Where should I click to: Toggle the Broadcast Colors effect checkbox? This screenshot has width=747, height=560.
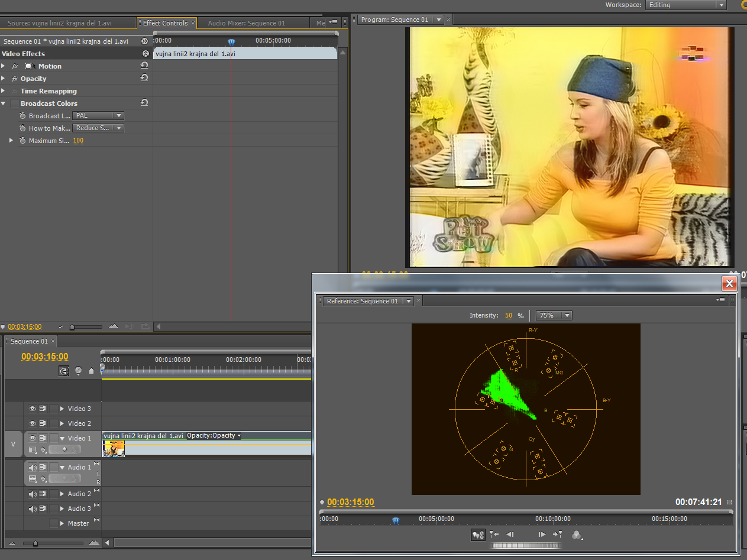point(14,103)
